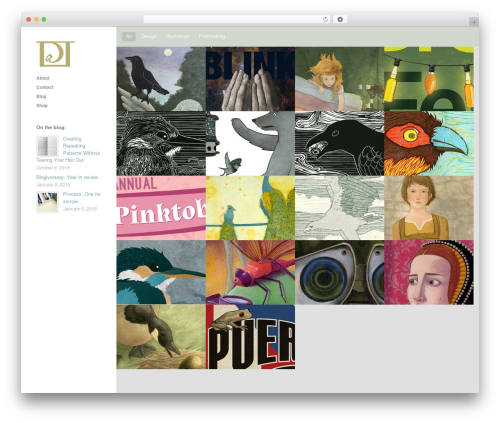Filter portfolio by Illustration
Viewport: 500px width, 423px height.
tap(177, 36)
